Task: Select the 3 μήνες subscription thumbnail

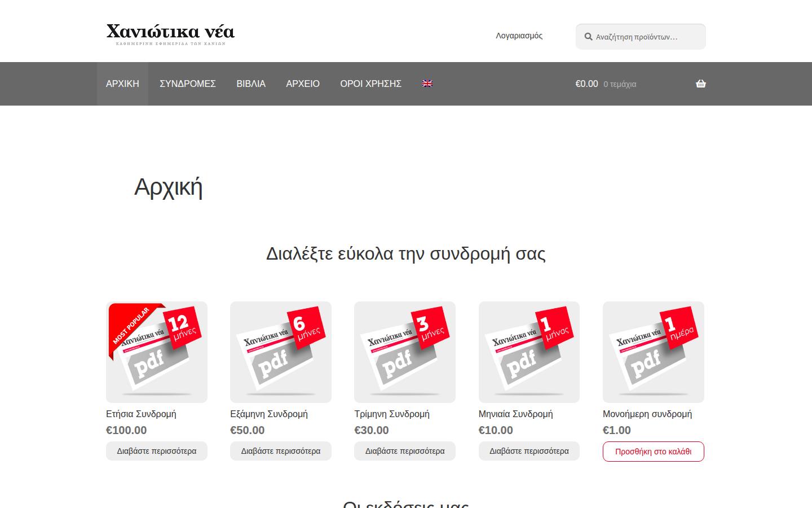Action: 405,352
